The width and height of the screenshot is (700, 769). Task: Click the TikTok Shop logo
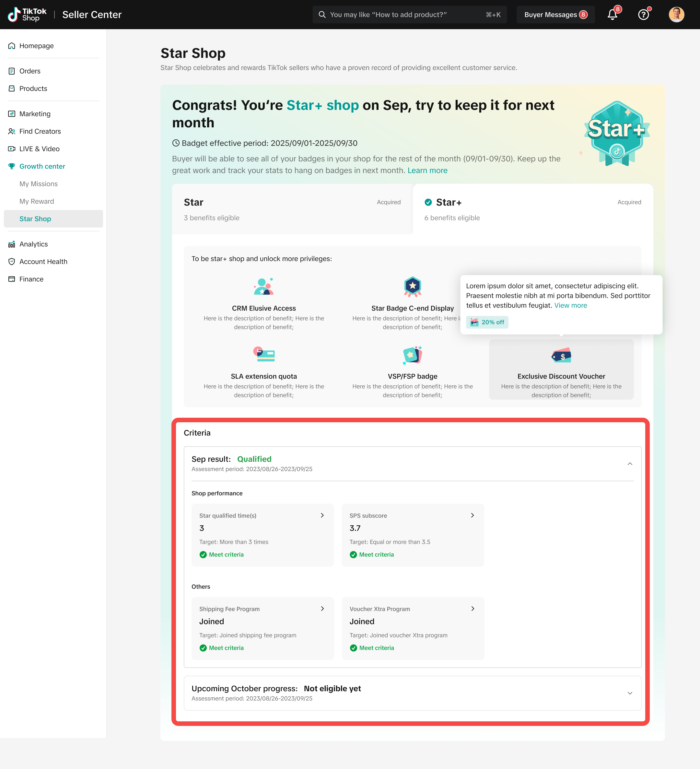[27, 15]
